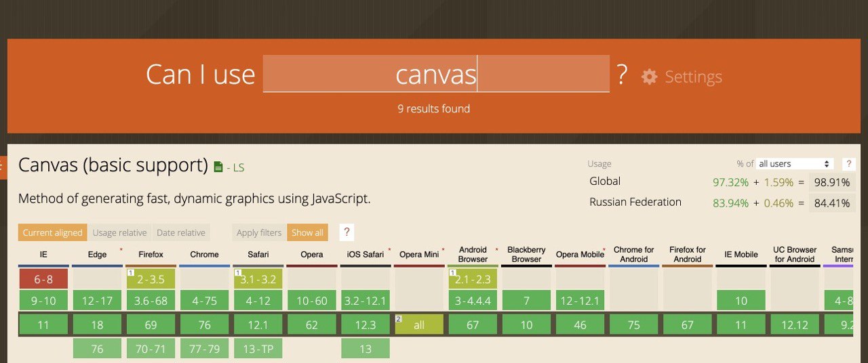Select the Opera Mobile 46 cell

[580, 325]
